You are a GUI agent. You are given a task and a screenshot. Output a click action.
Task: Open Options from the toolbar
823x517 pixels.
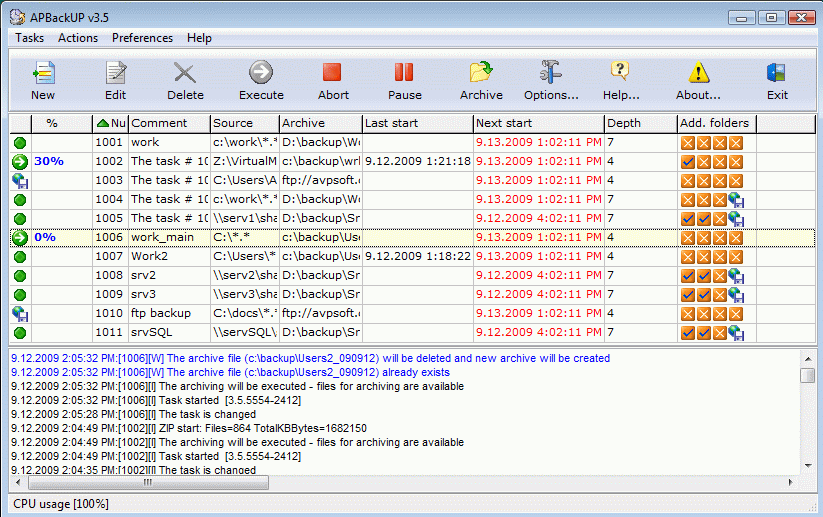tap(551, 74)
